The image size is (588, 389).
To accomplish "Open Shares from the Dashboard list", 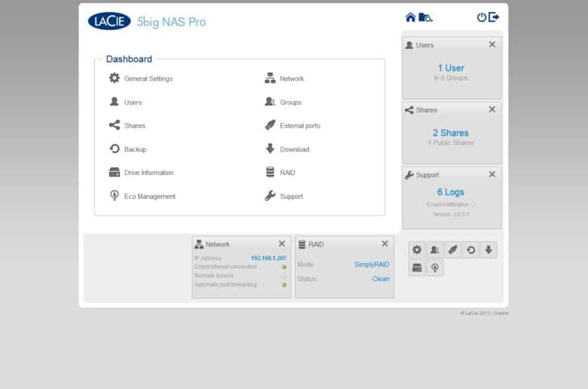I will [127, 125].
